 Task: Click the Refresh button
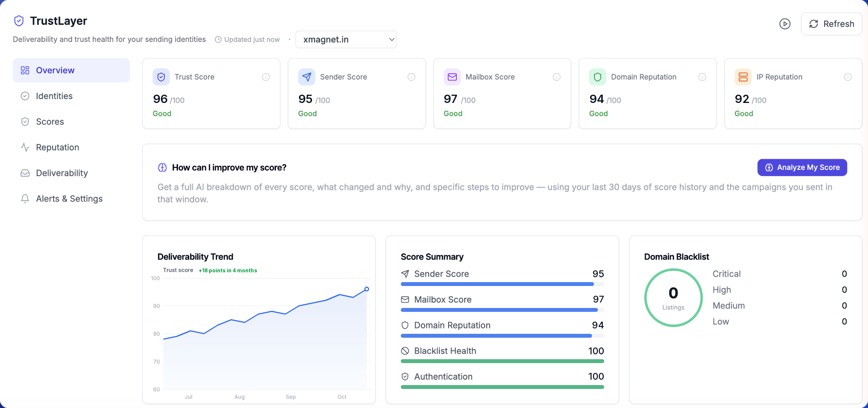(831, 24)
